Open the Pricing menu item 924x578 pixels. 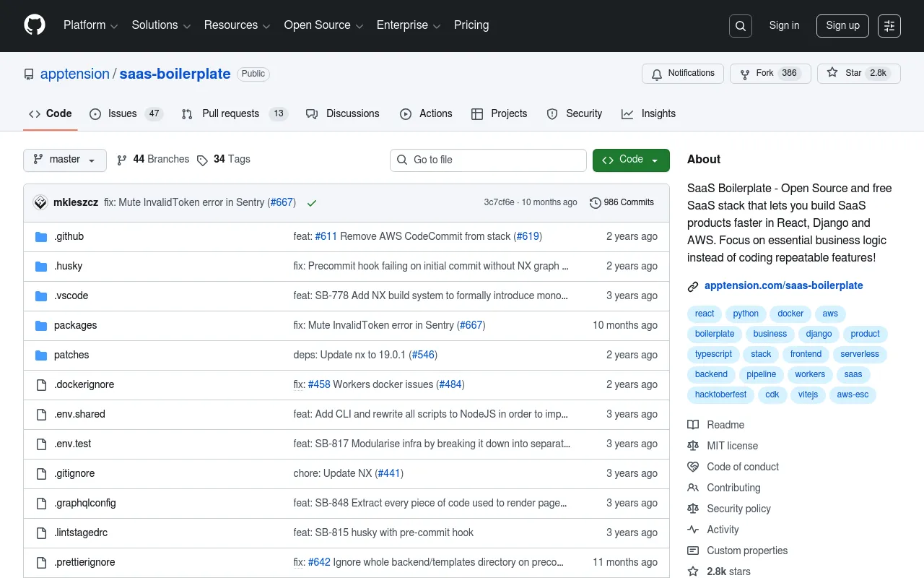471,25
